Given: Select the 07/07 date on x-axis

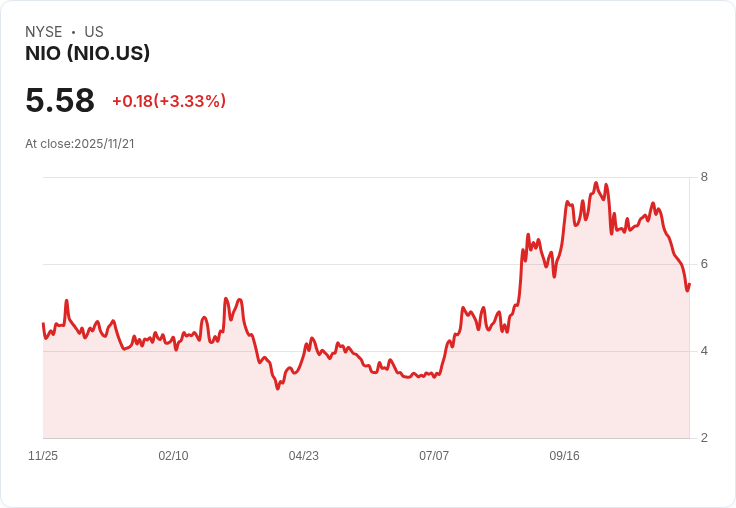Looking at the screenshot, I should tap(434, 456).
